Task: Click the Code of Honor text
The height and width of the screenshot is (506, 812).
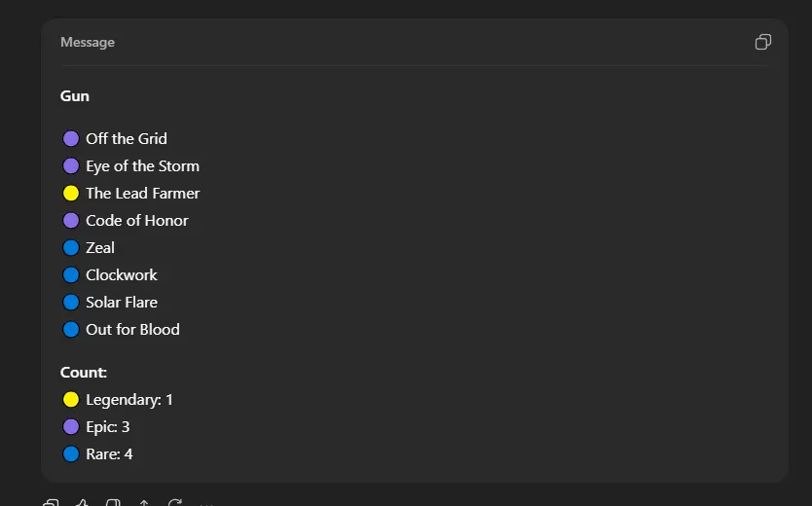Action: [136, 221]
